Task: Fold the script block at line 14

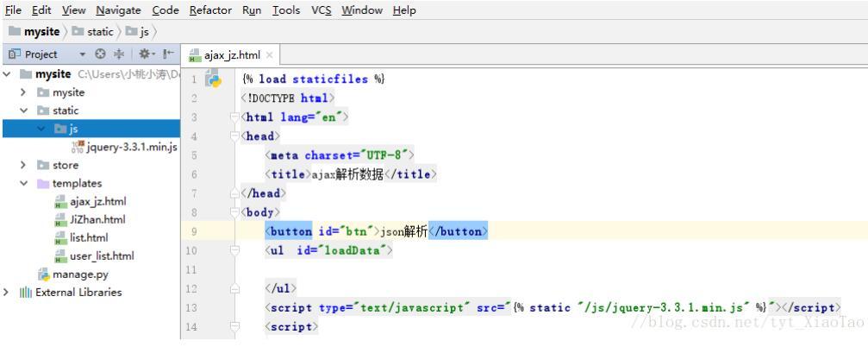Action: point(234,327)
